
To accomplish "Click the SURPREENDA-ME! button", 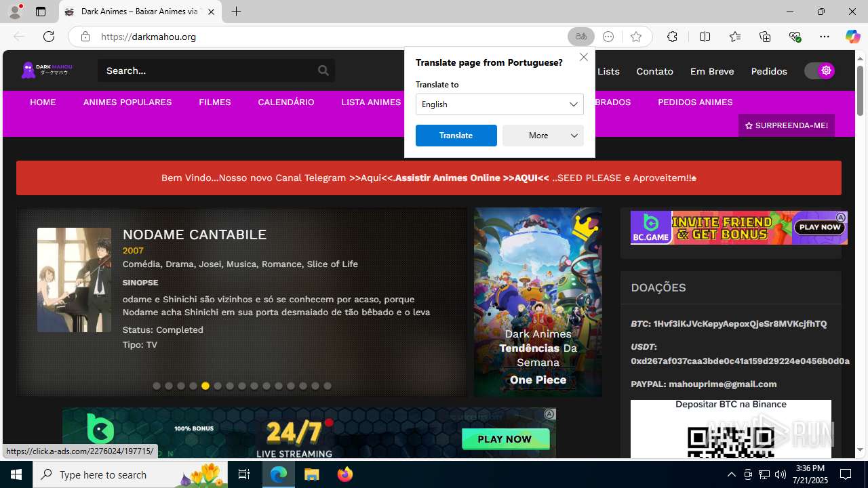I will pos(787,125).
